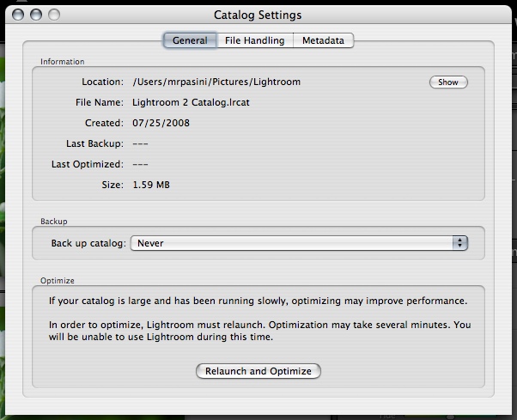This screenshot has width=517, height=420.
Task: Click the Catalog Settings title bar text
Action: pos(258,15)
